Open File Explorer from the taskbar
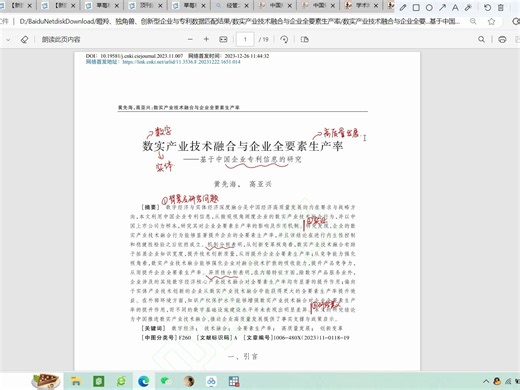This screenshot has height=390, width=520. pyautogui.click(x=76, y=381)
